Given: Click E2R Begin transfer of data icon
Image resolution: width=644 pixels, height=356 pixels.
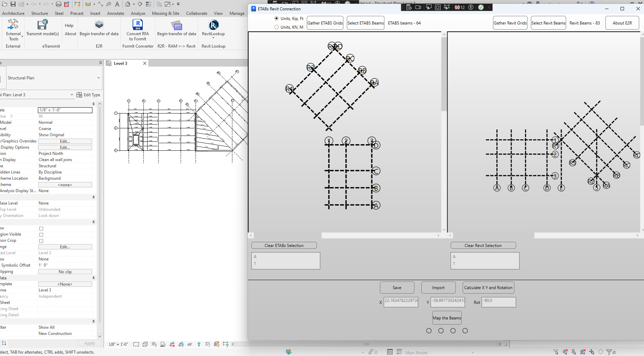Looking at the screenshot, I should [x=99, y=25].
